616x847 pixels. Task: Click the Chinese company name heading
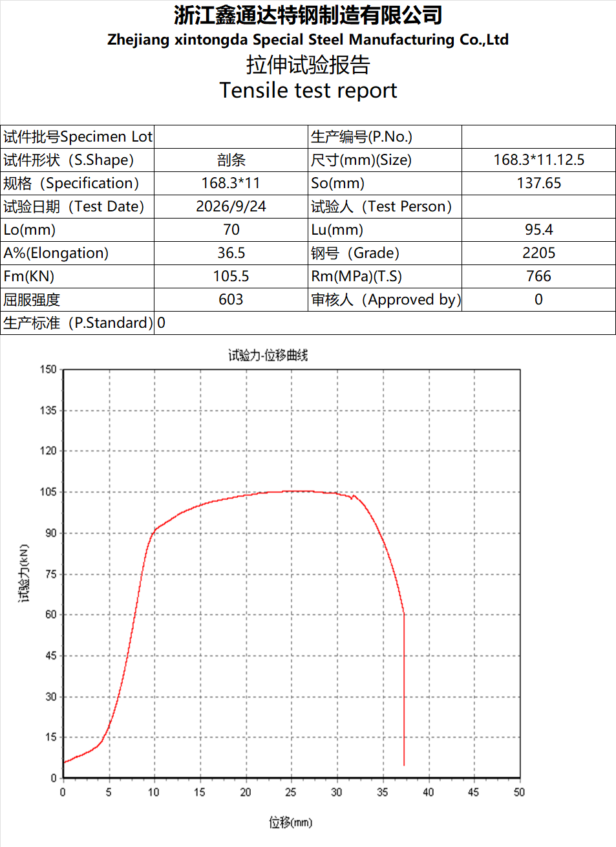pyautogui.click(x=308, y=15)
